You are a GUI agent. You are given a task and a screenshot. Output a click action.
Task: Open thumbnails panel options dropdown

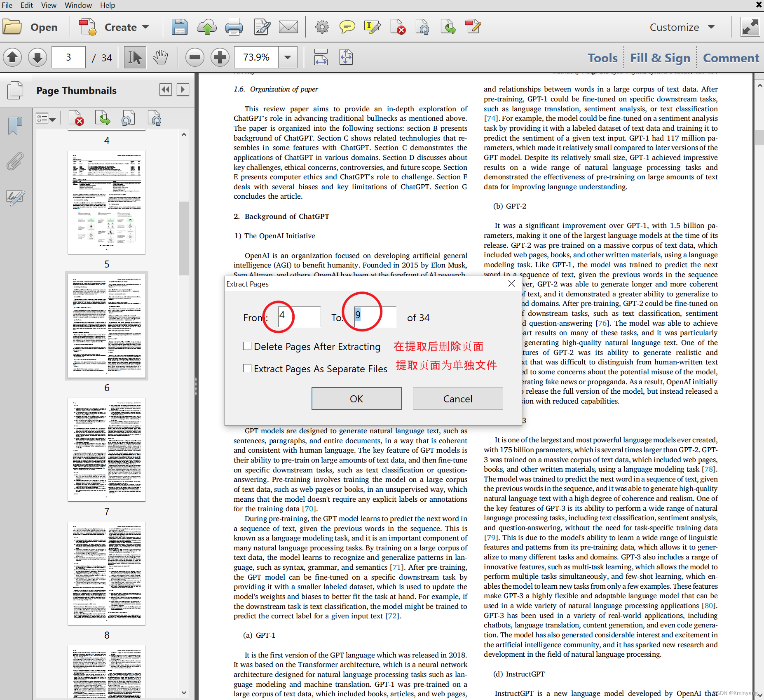[45, 119]
